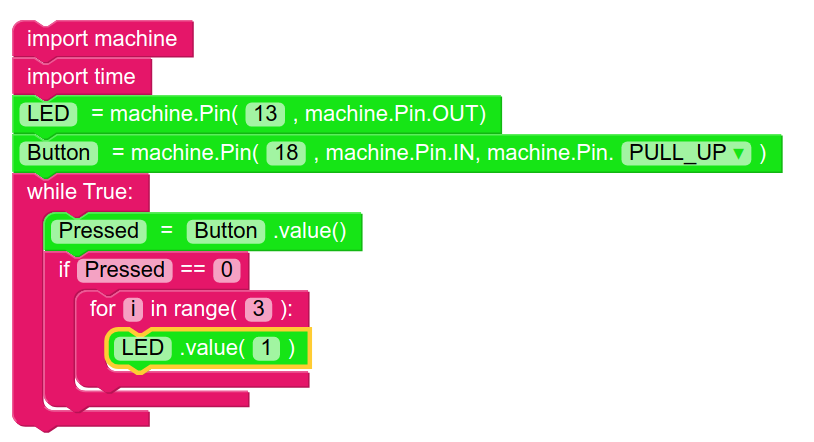Select the while True loop block
814x442 pixels.
tap(87, 191)
